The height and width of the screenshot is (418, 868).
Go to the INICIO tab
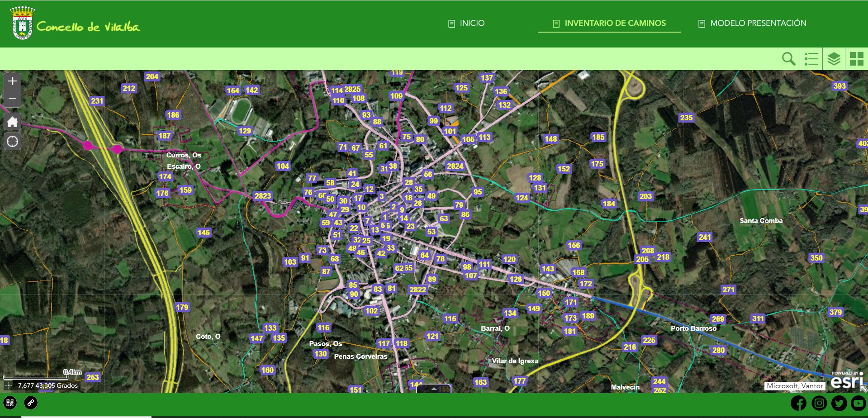(466, 23)
